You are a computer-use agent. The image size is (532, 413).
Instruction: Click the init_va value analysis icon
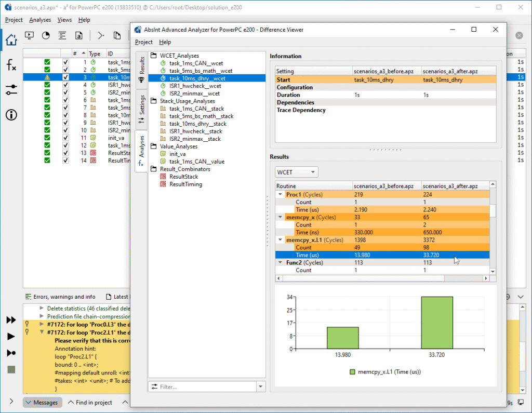point(163,154)
